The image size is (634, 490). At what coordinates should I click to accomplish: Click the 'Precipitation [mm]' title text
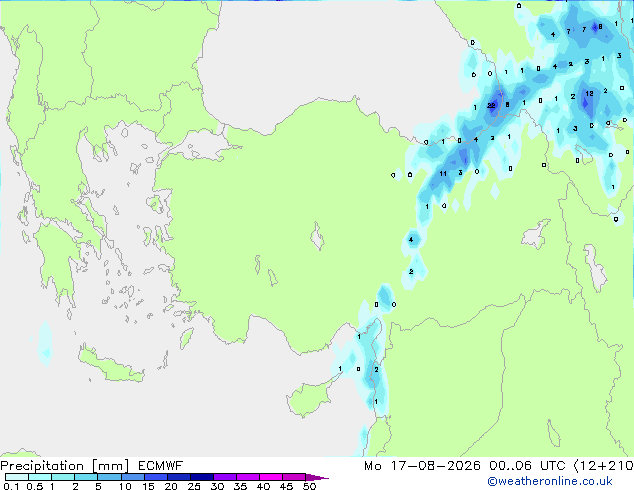pos(65,466)
